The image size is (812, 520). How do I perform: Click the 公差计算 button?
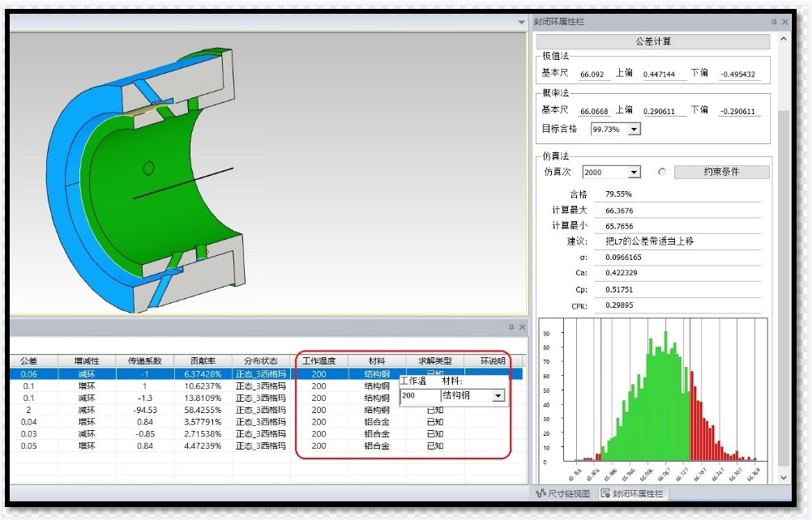[x=652, y=41]
